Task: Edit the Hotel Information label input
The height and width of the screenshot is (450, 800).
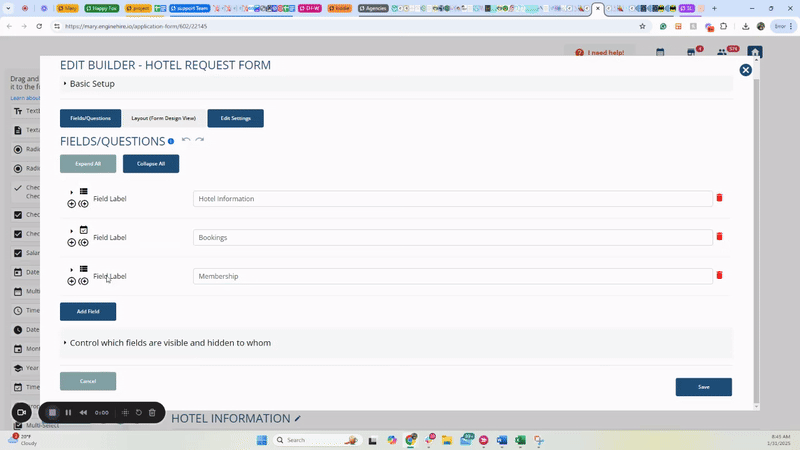Action: pos(453,198)
